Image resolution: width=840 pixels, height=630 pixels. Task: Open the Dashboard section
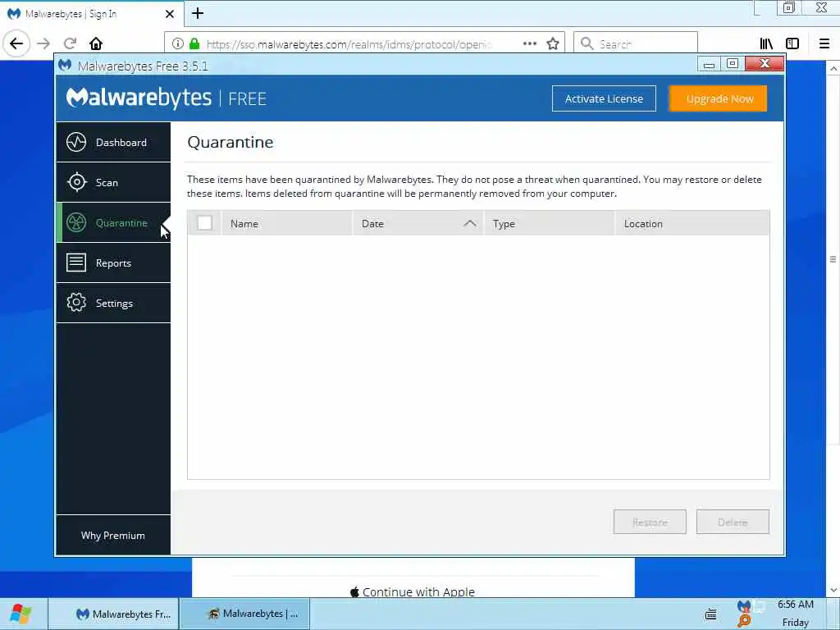(x=113, y=142)
